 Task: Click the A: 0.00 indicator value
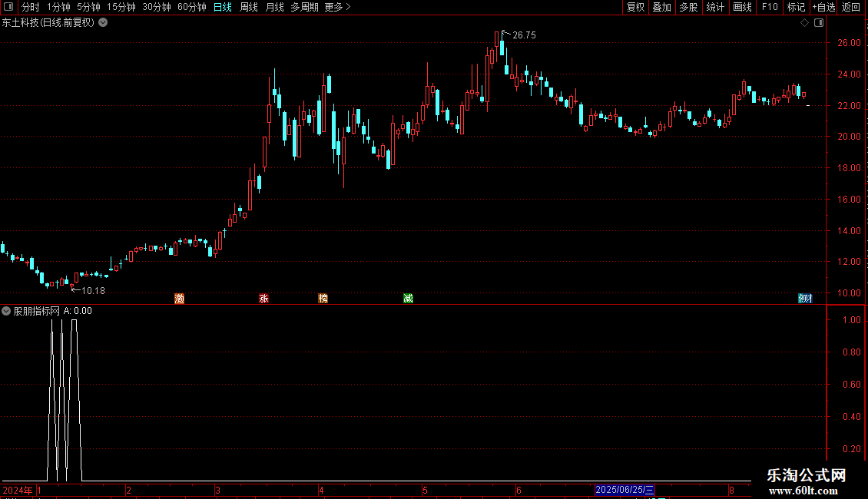click(x=78, y=311)
